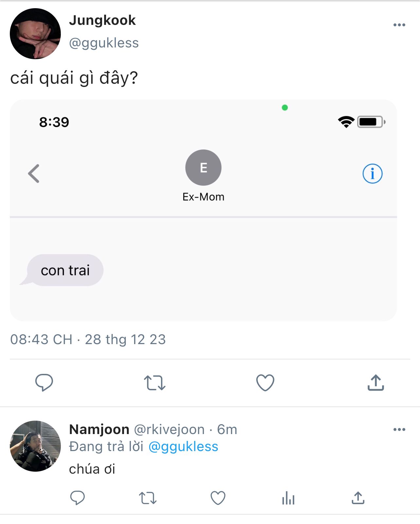Open Namjoon's profile picture

point(35,446)
